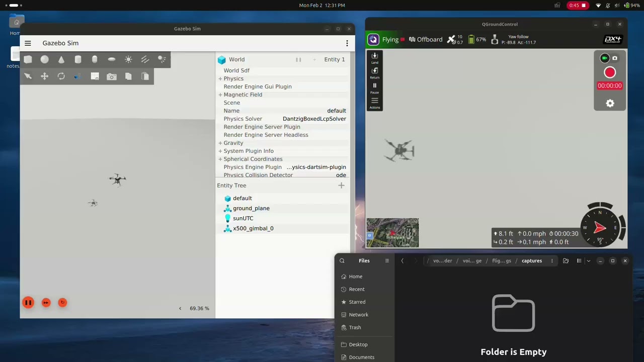Open the QGroundControl application menu icon
The image size is (644, 362).
tap(373, 39)
